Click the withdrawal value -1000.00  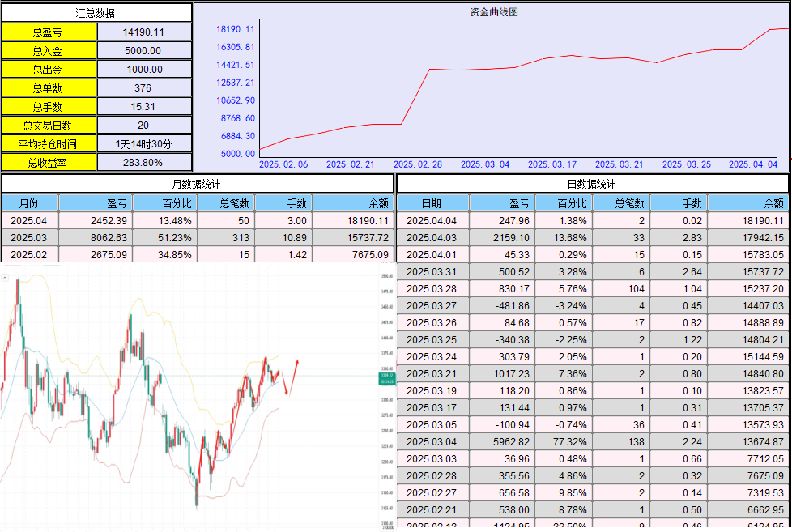pos(144,69)
